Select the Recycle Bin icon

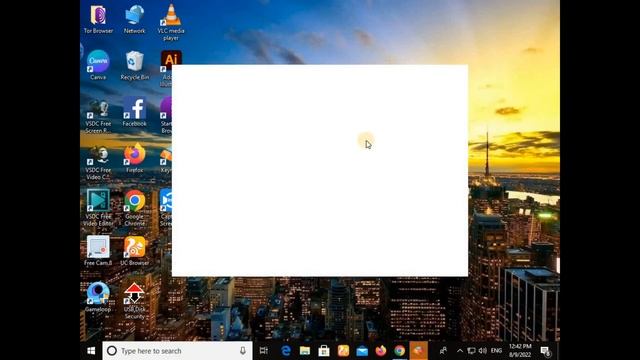pos(134,65)
